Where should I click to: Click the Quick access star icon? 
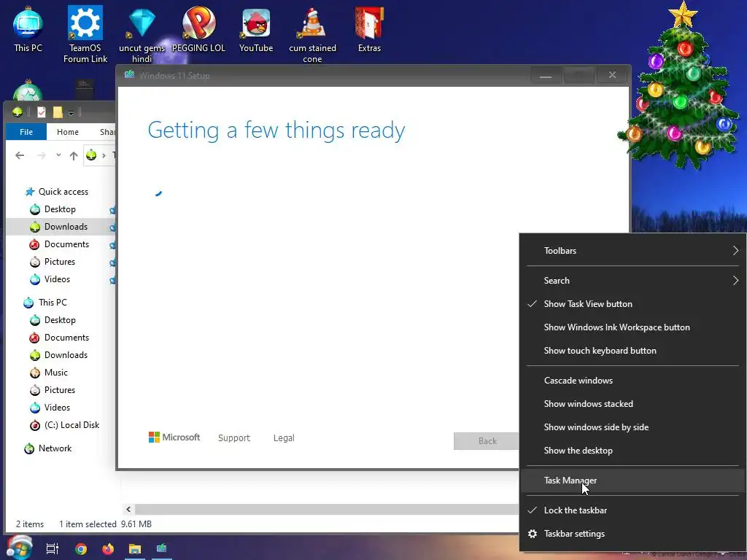[x=30, y=192]
